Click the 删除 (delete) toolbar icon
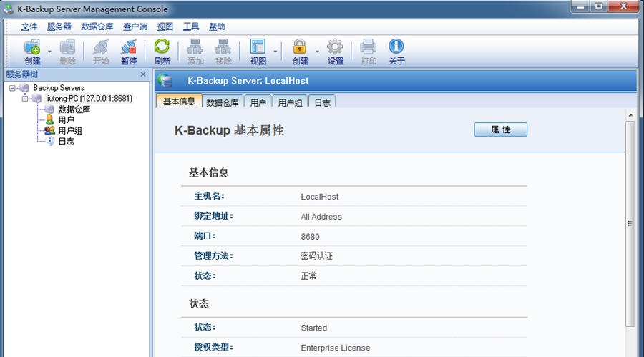 tap(68, 52)
